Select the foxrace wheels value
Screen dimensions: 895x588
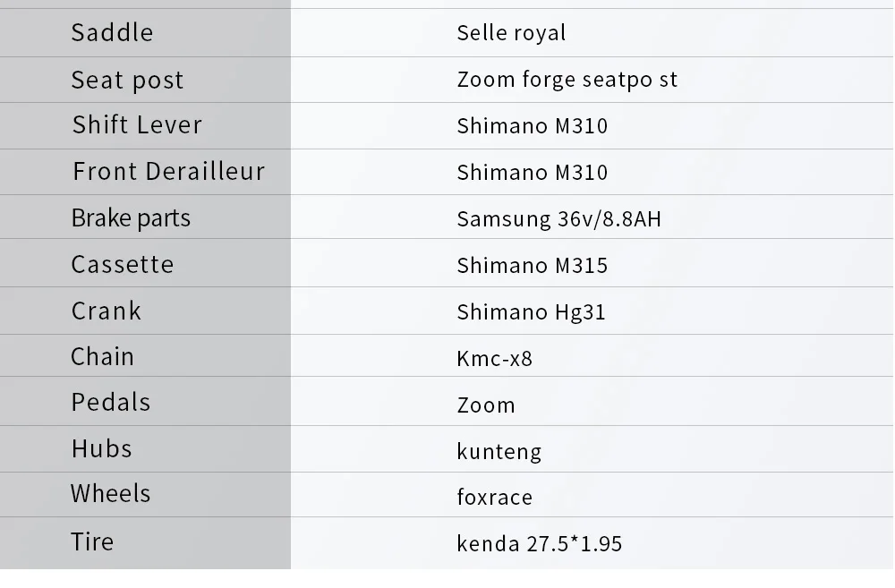point(494,498)
